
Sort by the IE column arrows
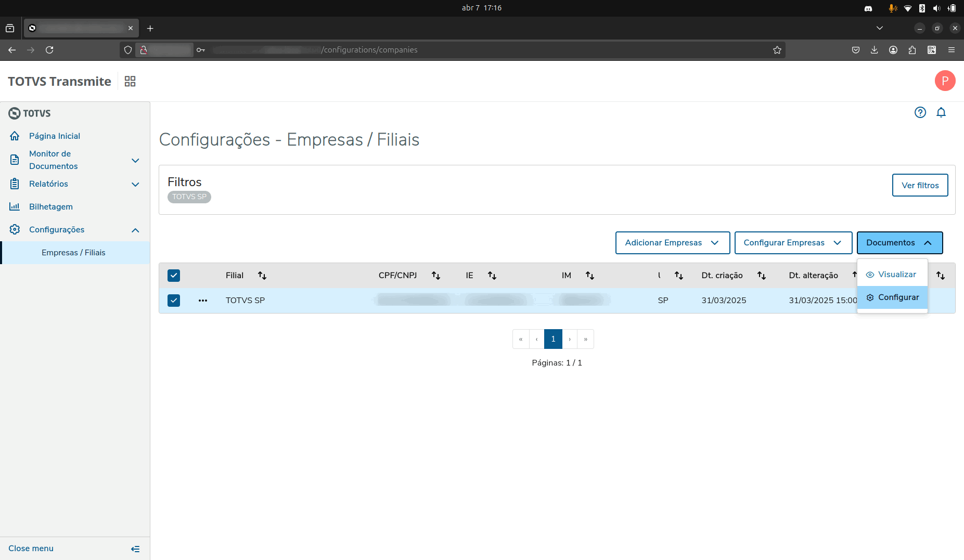tap(492, 276)
